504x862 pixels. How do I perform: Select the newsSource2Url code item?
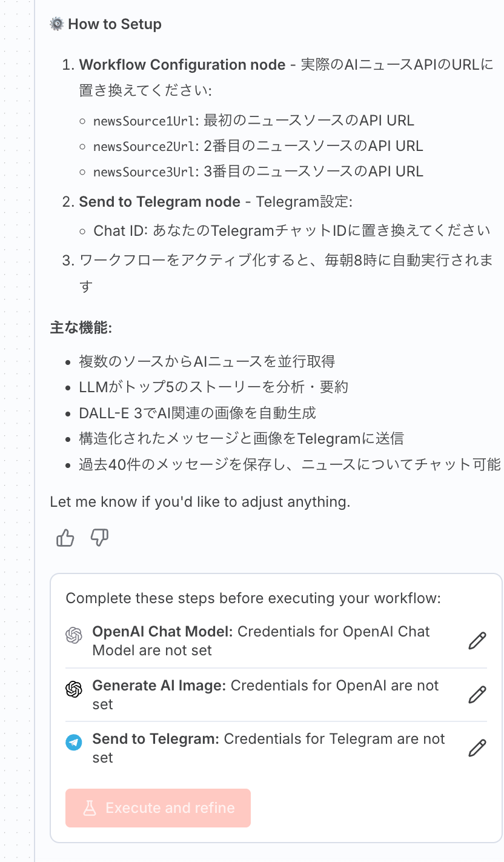[x=145, y=146]
